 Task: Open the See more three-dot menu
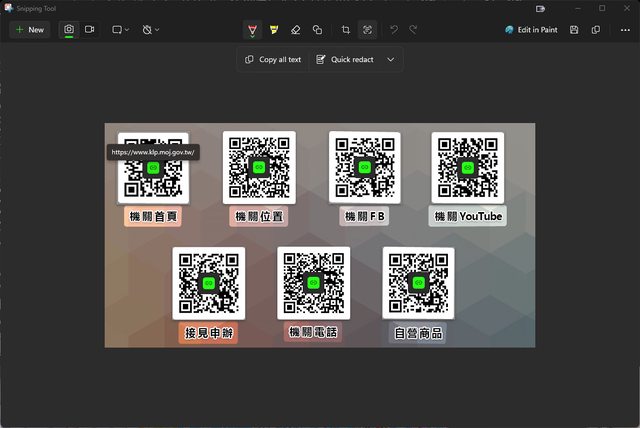click(625, 30)
